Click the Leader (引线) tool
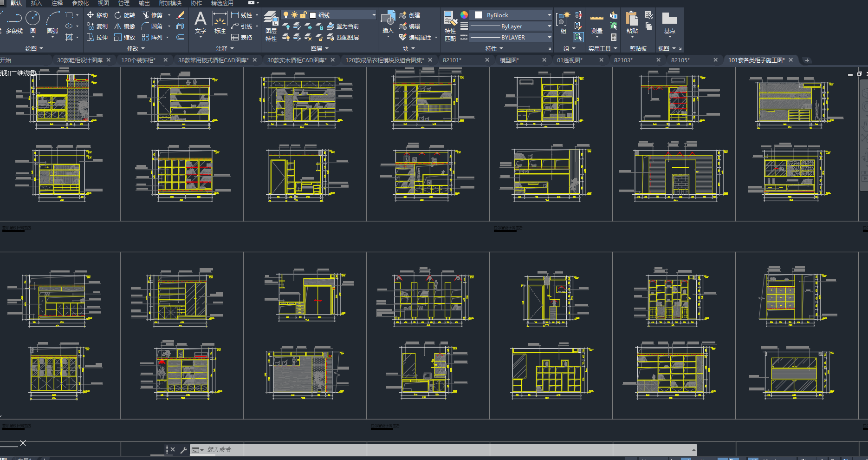 242,26
